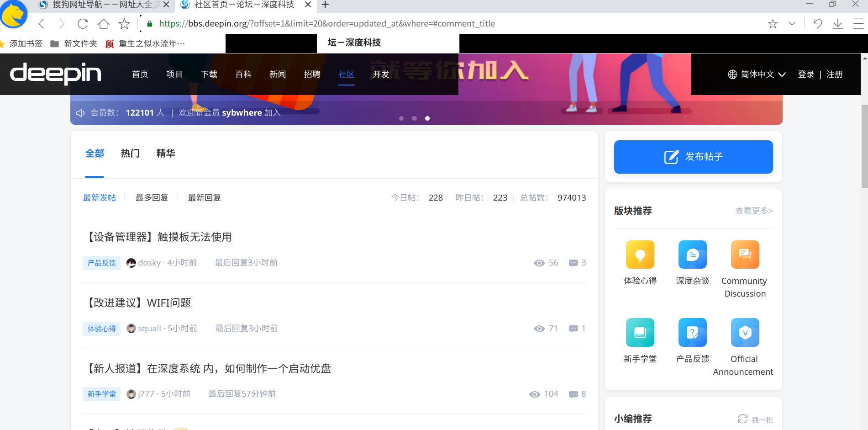Switch to the 热门 tab
Screen dimensions: 868x430
pos(130,153)
